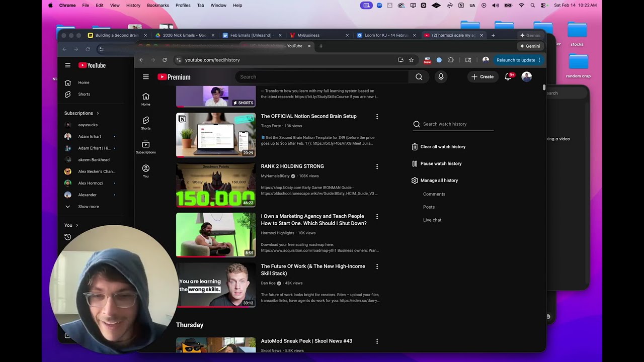Open options for The Future Of Work video
This screenshot has height=362, width=644.
377,266
